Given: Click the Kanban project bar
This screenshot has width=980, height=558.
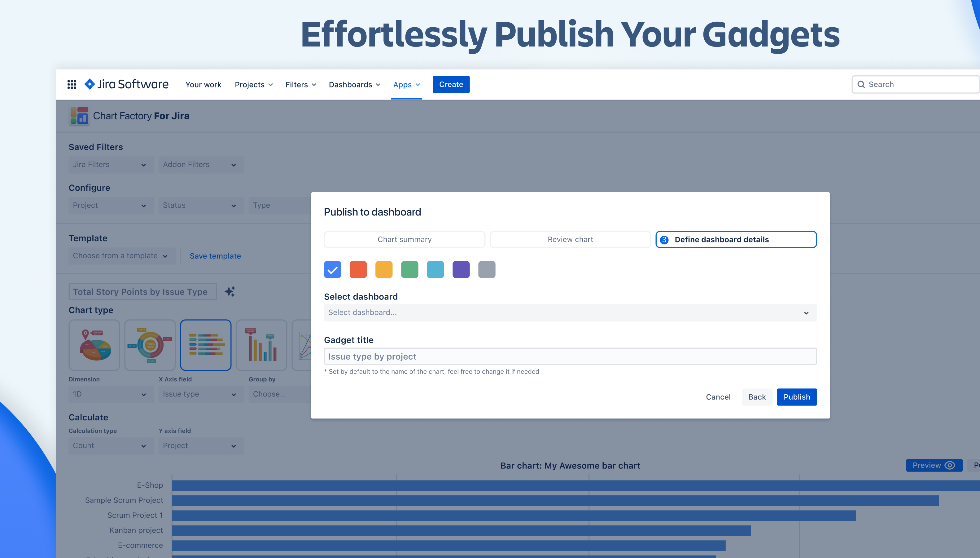Looking at the screenshot, I should [x=461, y=530].
